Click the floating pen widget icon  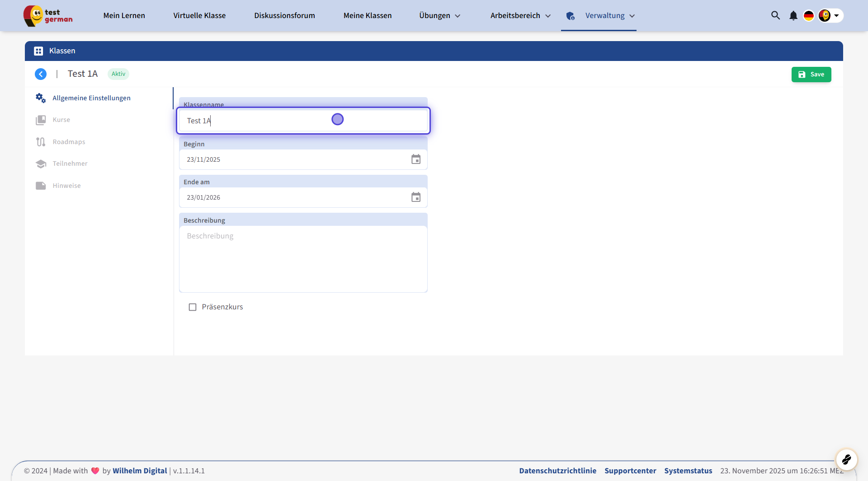tap(846, 460)
